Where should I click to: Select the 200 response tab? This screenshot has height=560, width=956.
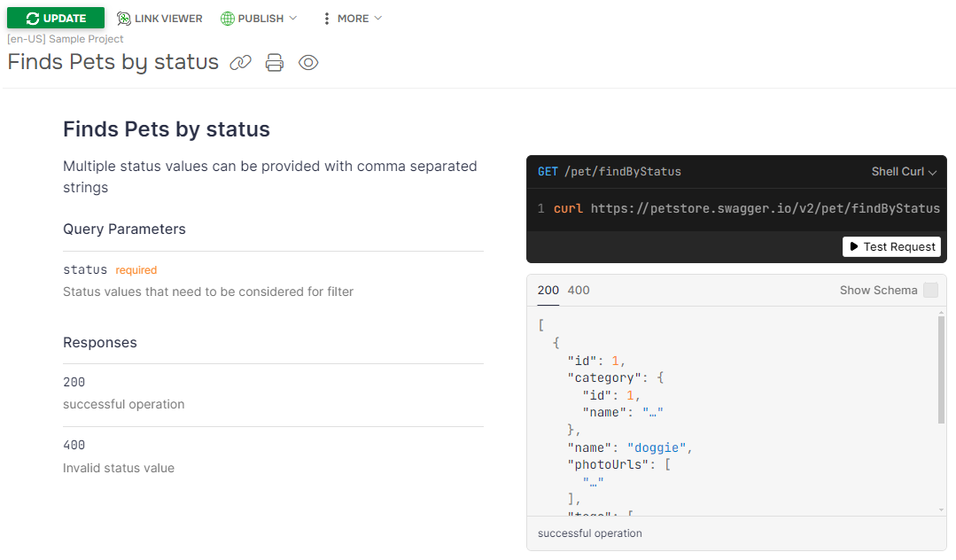click(x=547, y=290)
